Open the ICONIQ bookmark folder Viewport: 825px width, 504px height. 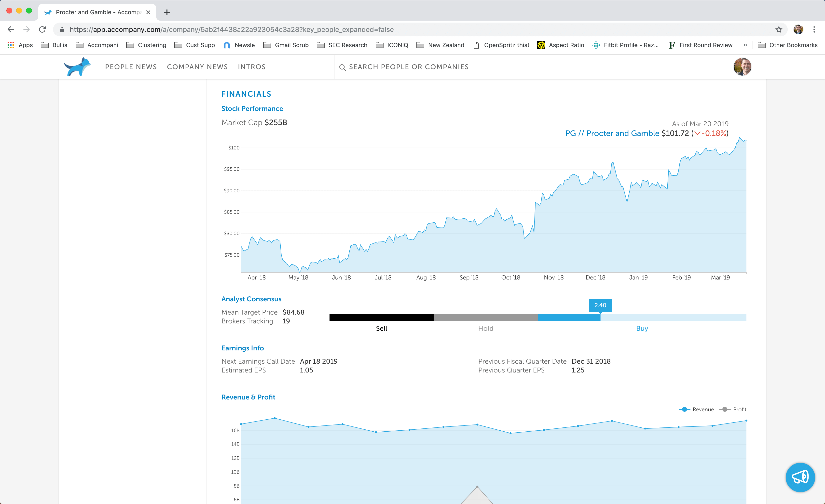click(392, 45)
